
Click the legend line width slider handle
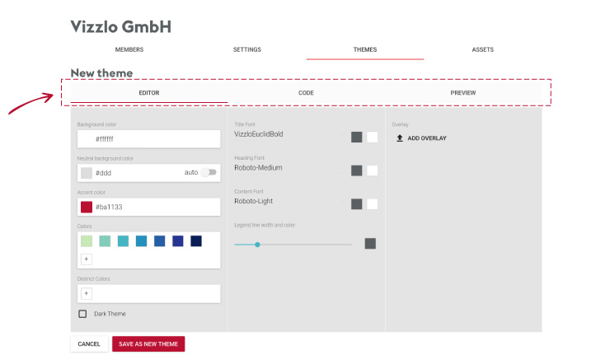pyautogui.click(x=257, y=245)
